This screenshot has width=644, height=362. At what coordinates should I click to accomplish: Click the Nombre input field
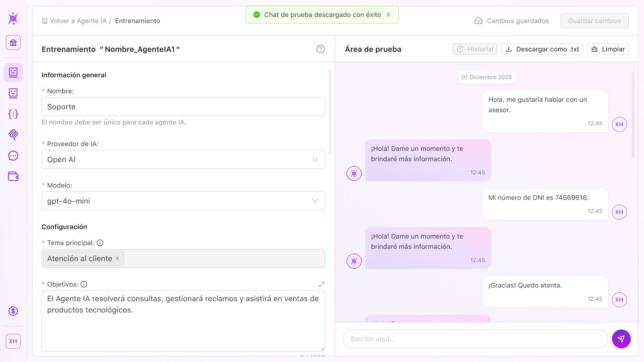coord(183,107)
